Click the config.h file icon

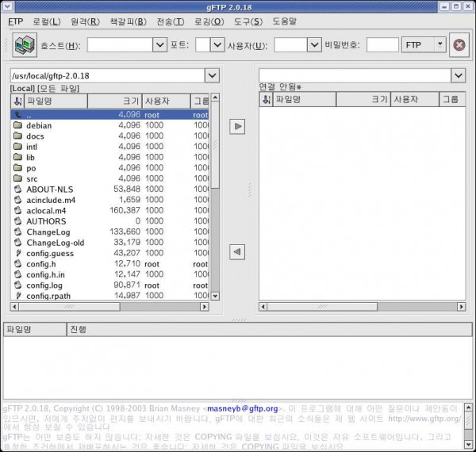(x=18, y=263)
